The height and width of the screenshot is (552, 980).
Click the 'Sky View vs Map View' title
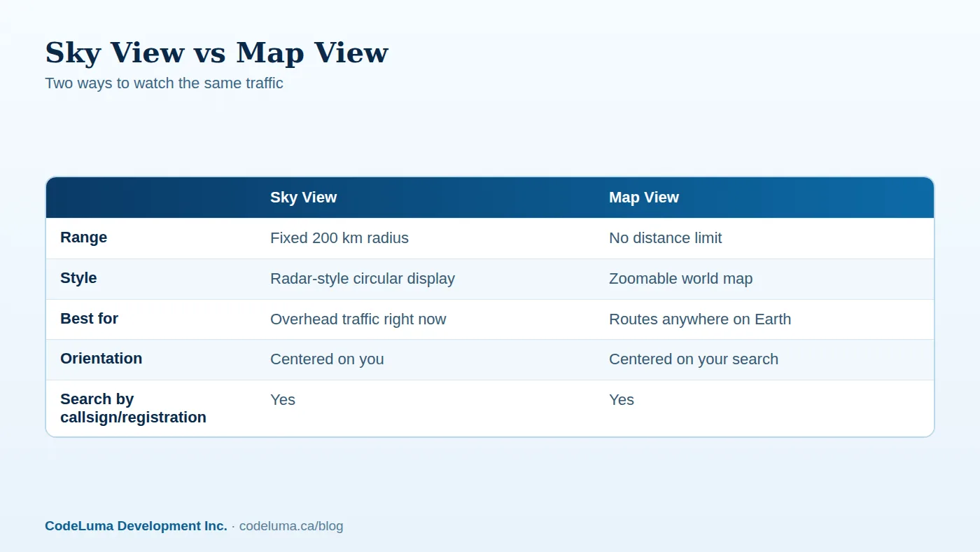click(x=216, y=53)
